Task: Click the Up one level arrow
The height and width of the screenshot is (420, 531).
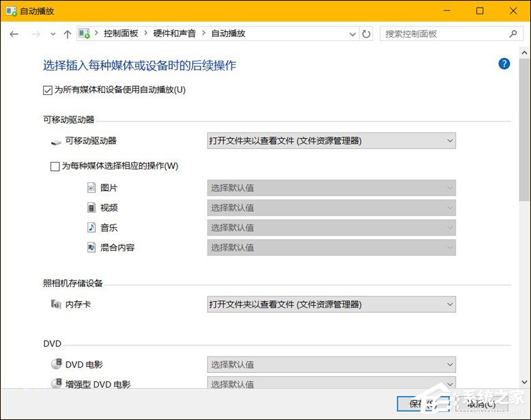Action: tap(67, 33)
